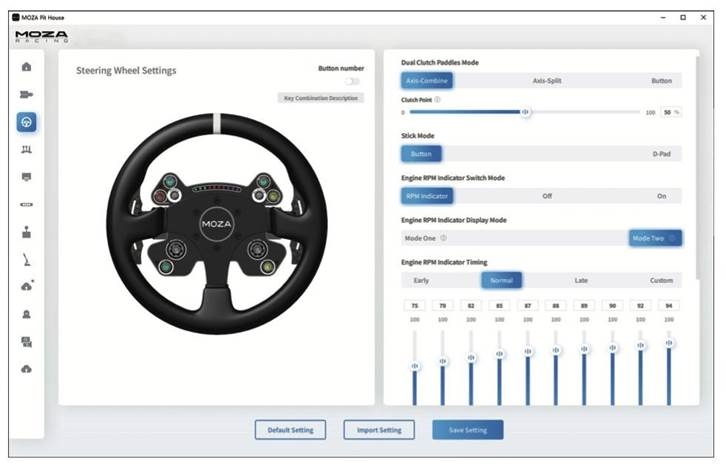Set Dual Clutch Paddles Mode to Button

(661, 81)
